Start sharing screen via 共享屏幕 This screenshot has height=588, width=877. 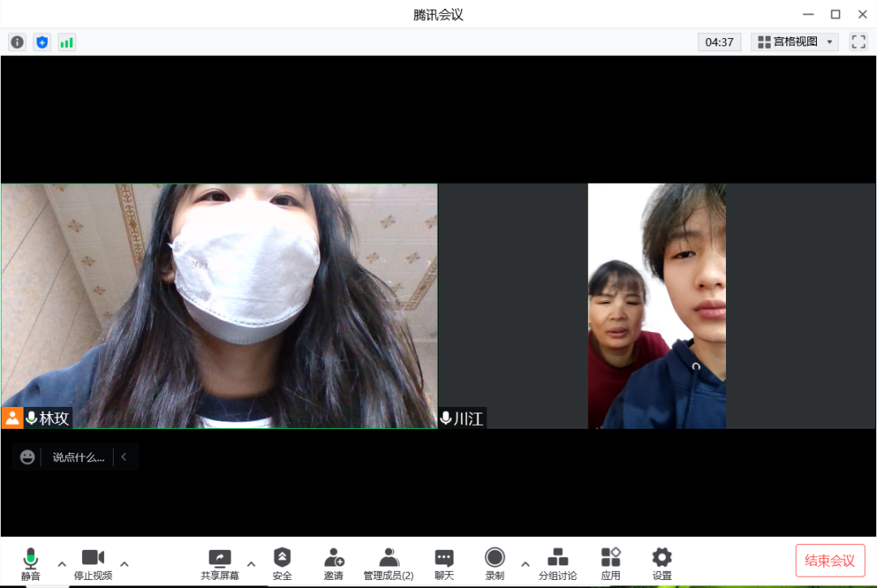[x=220, y=564]
